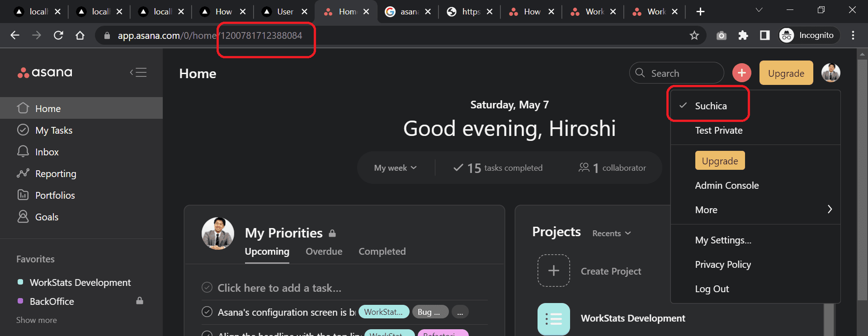Go back with the browser back arrow
Image resolution: width=868 pixels, height=336 pixels.
(15, 35)
